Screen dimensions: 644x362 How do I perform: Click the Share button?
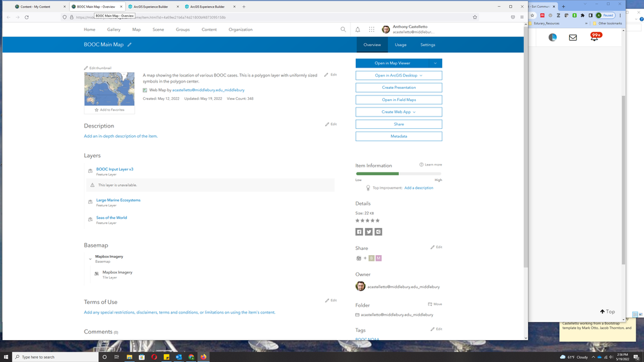[x=398, y=124]
